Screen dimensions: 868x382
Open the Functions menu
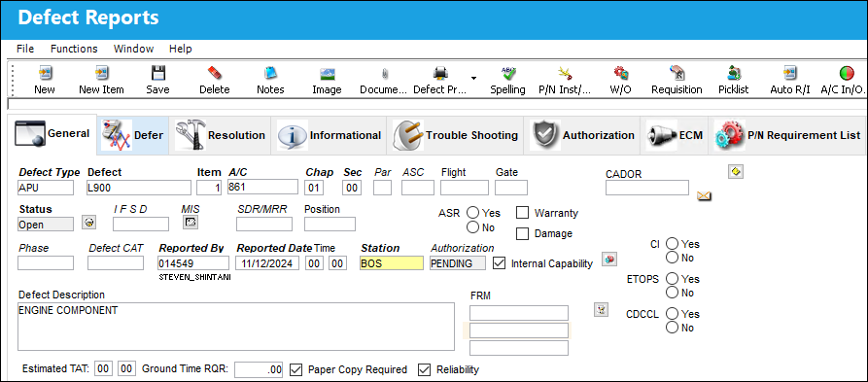[74, 49]
